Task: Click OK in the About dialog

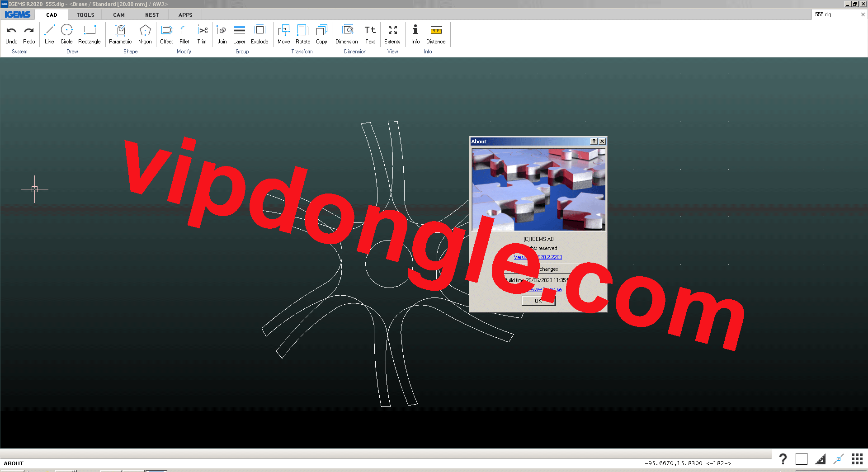Action: click(x=538, y=301)
